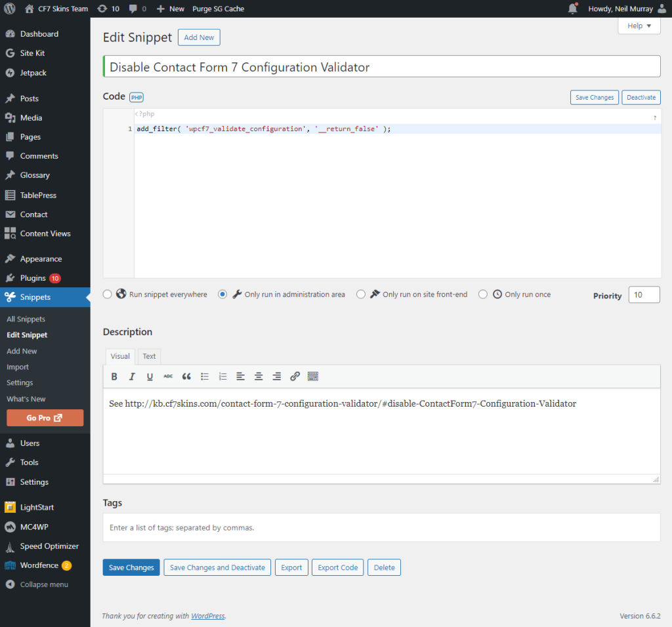Insert a link using the link icon
The image size is (672, 627).
click(295, 376)
